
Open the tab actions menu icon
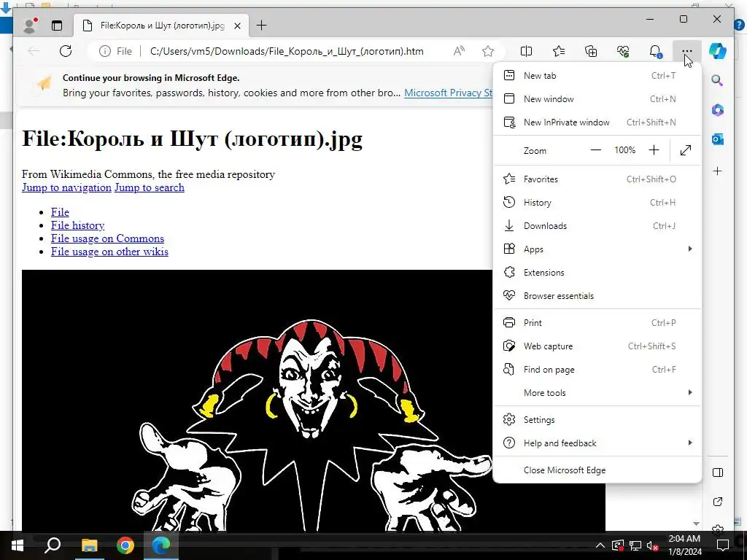click(x=57, y=26)
